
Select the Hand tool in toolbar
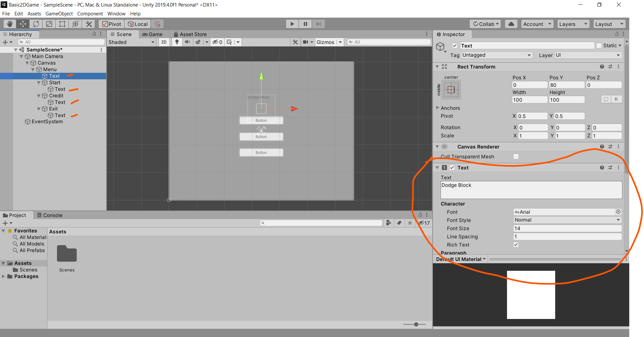tap(10, 24)
